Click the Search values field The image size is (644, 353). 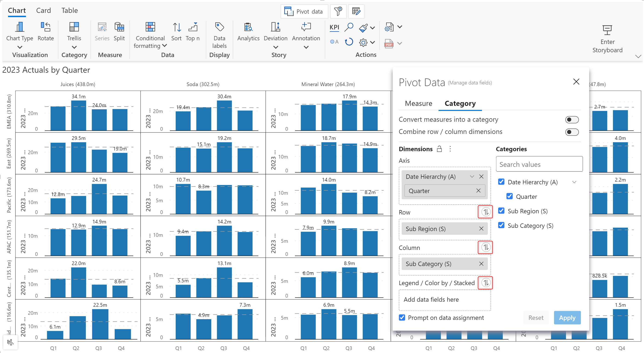tap(539, 164)
